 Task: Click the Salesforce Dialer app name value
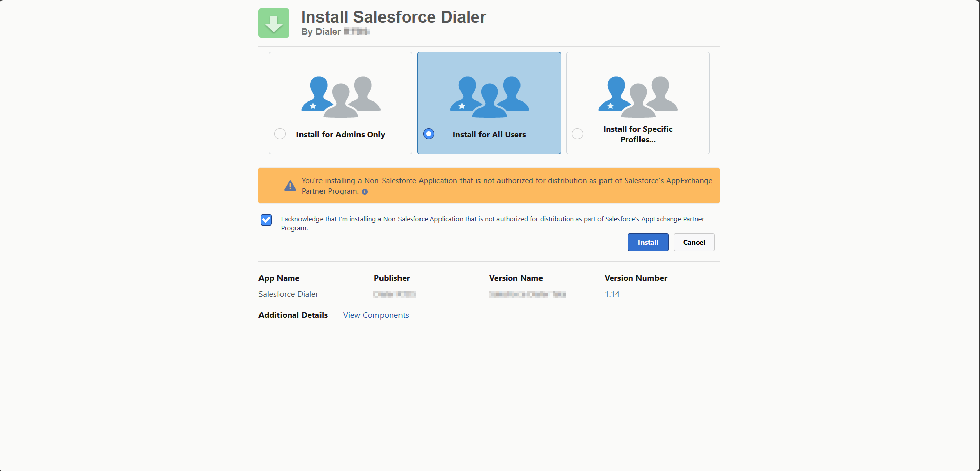tap(288, 294)
